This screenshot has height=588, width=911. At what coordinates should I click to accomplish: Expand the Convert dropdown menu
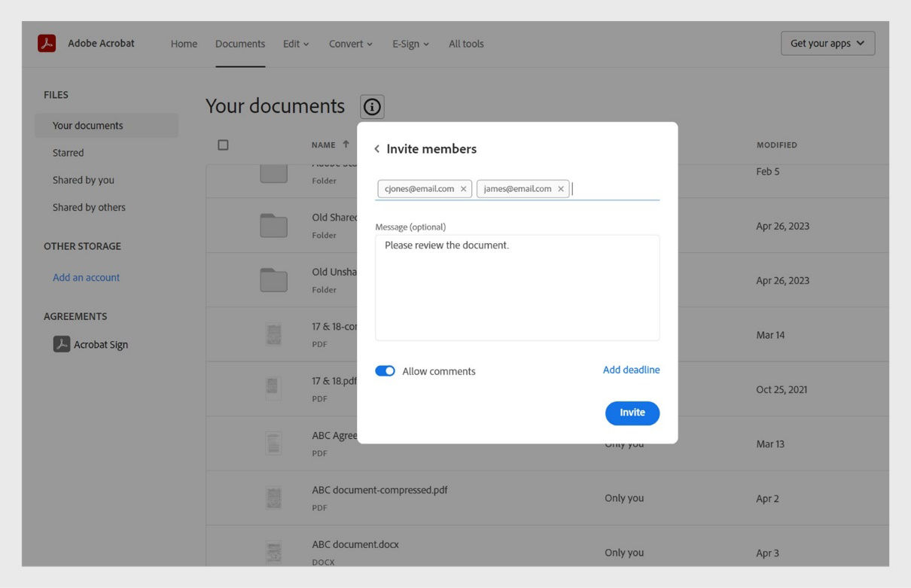(349, 44)
